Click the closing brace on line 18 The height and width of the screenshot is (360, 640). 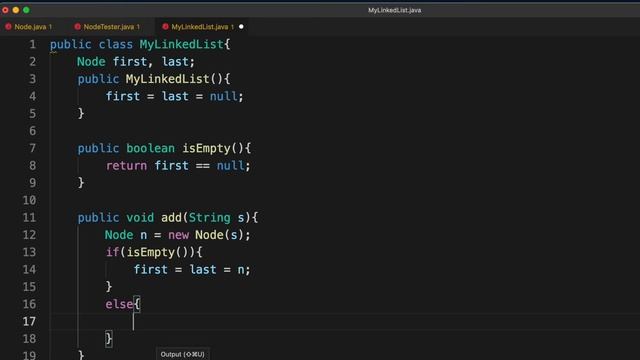click(109, 339)
